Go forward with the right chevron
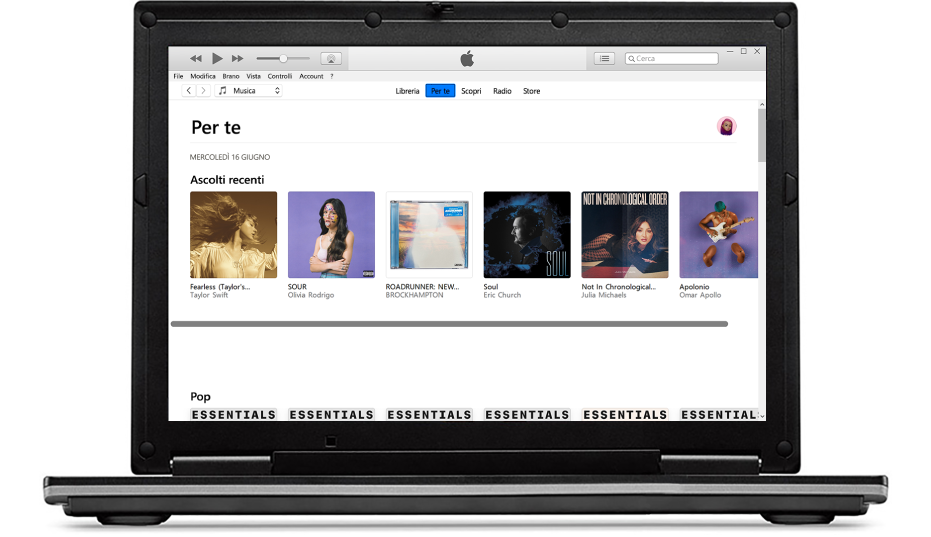 tap(203, 90)
